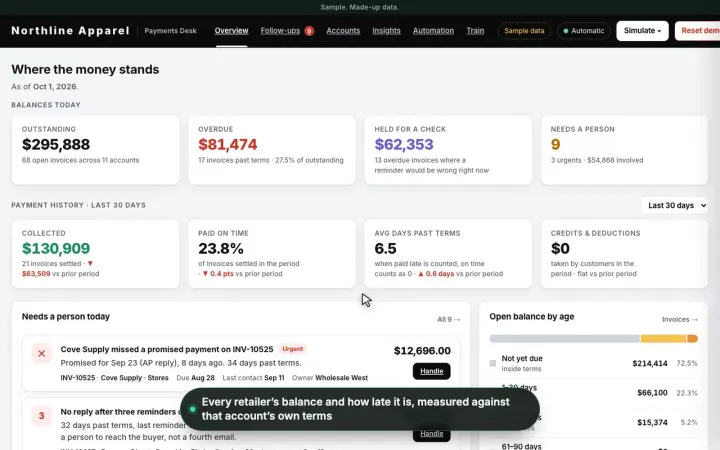Open the Last 30 days period selector

[675, 205]
